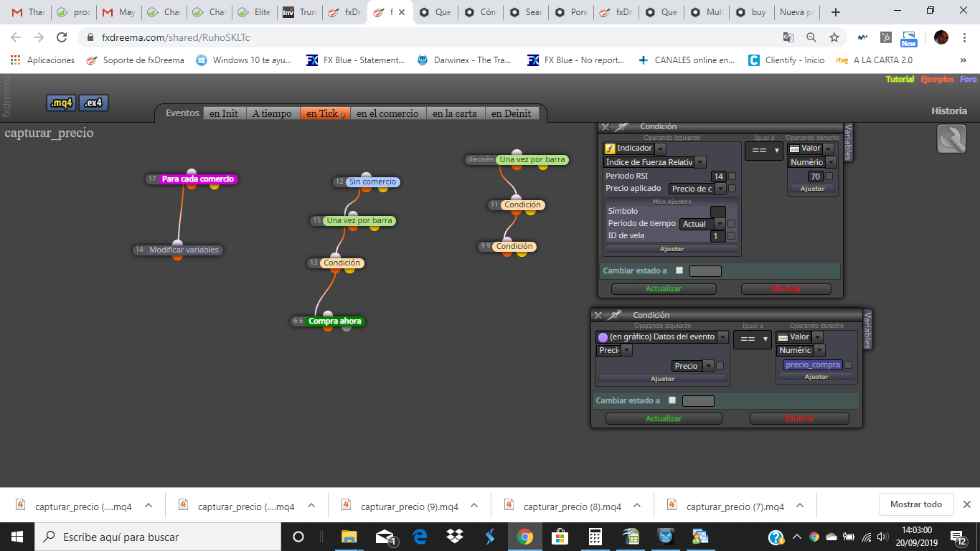Switch to the en Init tab
Viewport: 980px width, 551px height.
224,113
